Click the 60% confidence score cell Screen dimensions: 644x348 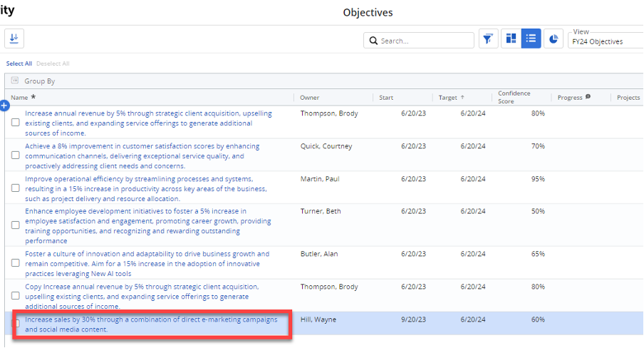point(538,319)
